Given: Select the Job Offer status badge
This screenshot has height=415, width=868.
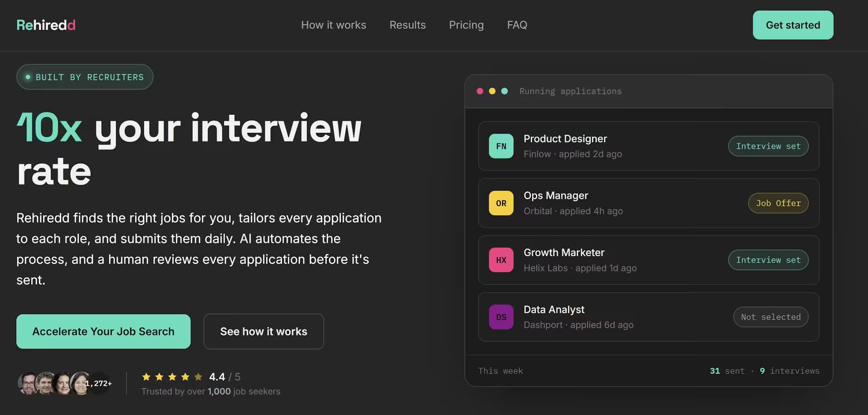Looking at the screenshot, I should (x=778, y=203).
